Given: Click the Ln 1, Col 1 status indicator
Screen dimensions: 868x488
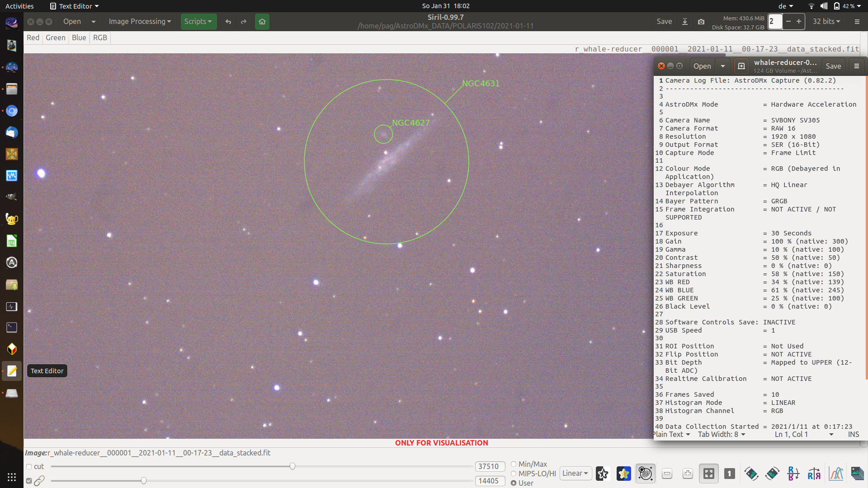Looking at the screenshot, I should pyautogui.click(x=791, y=434).
